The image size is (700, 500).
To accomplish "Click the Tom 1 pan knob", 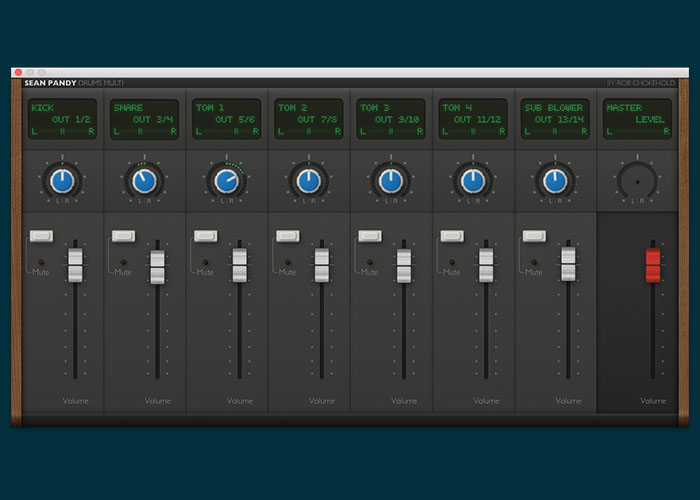I will point(227,181).
